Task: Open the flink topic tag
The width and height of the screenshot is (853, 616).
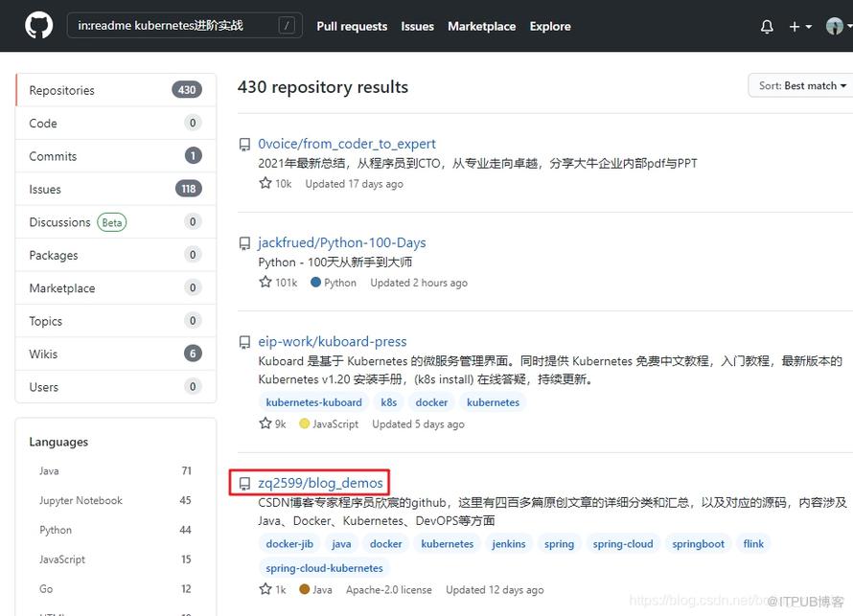Action: pyautogui.click(x=753, y=544)
